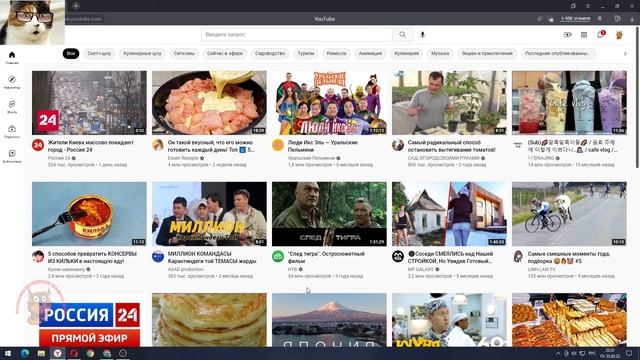Select the 'Последние опубликованные' chip

[x=558, y=53]
